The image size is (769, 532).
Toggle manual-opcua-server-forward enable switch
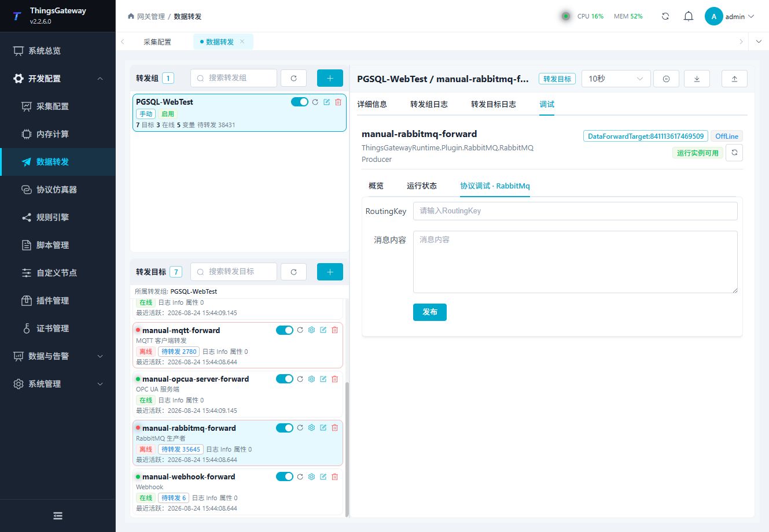284,379
